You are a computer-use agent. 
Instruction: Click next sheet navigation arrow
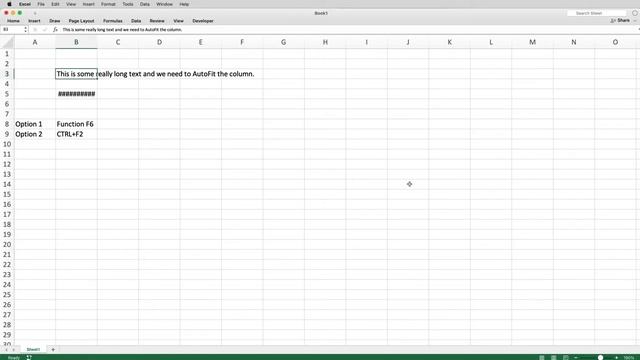14,350
